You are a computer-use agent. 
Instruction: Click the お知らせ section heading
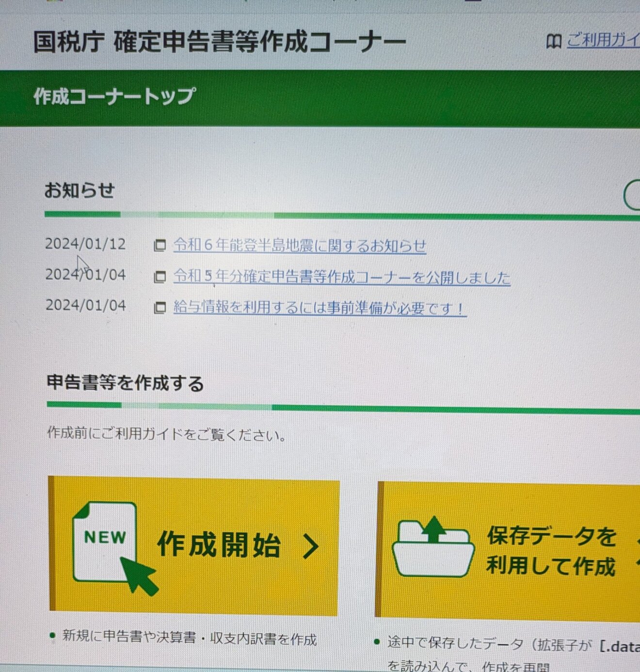[x=80, y=190]
